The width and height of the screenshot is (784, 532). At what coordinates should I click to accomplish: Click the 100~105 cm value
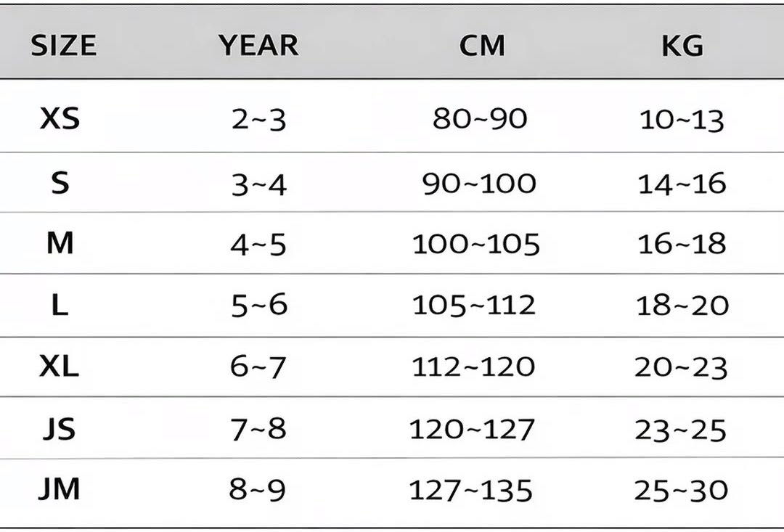pyautogui.click(x=476, y=244)
